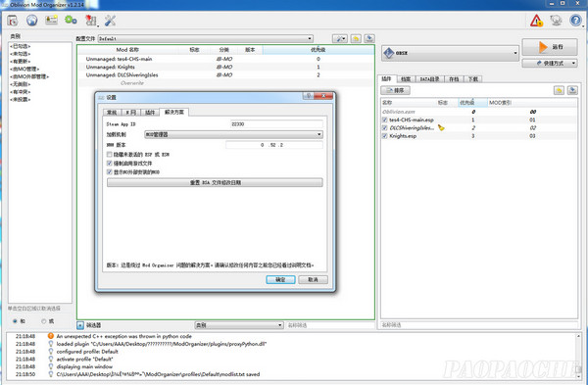Click the name filter field below plugin list

click(x=479, y=325)
